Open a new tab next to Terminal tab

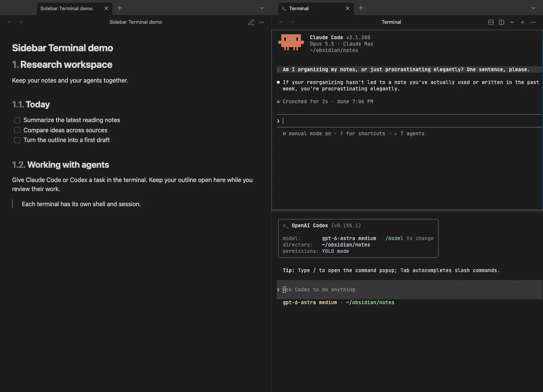(361, 8)
